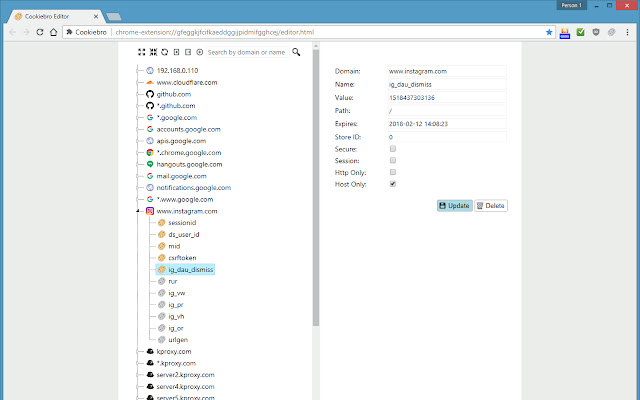Enable the Secure checkbox
Screen dimensions: 640x400
pyautogui.click(x=393, y=147)
